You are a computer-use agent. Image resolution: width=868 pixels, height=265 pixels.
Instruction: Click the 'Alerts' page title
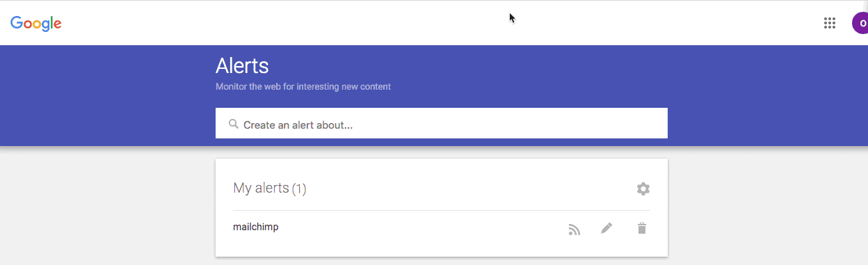(242, 66)
